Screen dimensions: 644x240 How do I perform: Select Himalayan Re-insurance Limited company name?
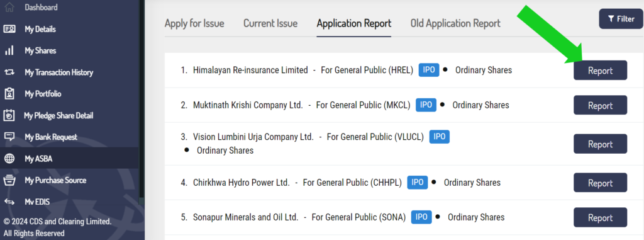(250, 71)
